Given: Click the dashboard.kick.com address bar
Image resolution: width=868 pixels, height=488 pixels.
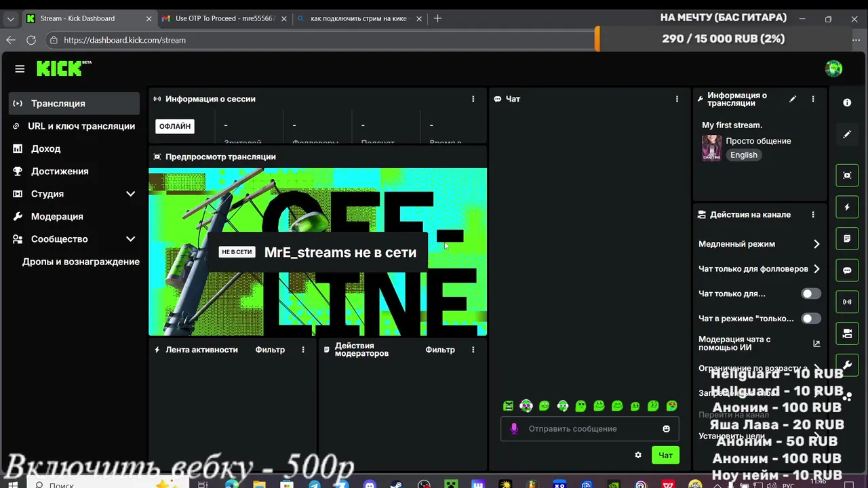Looking at the screenshot, I should pyautogui.click(x=319, y=40).
